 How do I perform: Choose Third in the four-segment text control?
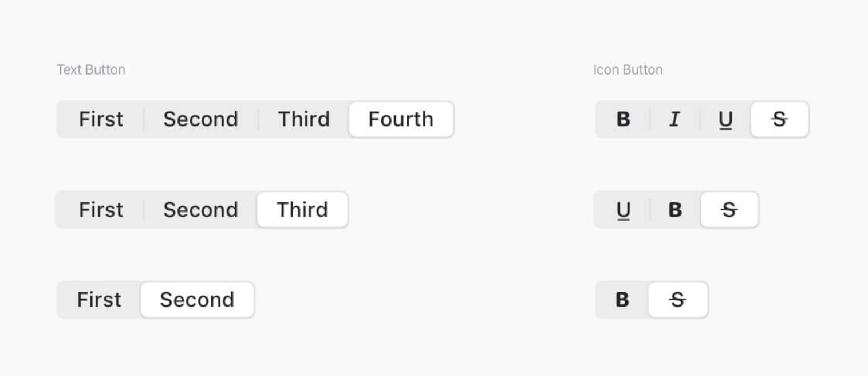[303, 119]
